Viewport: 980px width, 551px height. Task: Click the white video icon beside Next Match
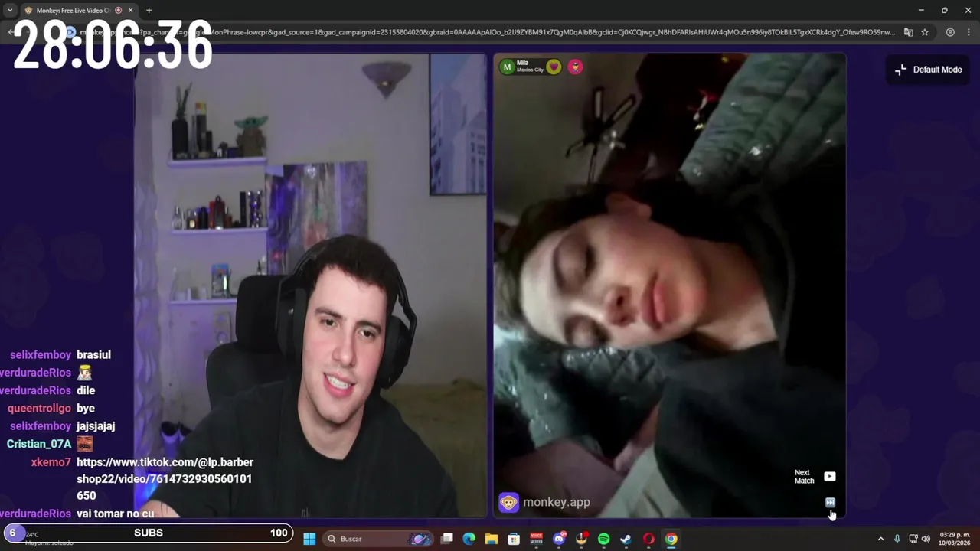[x=830, y=476]
